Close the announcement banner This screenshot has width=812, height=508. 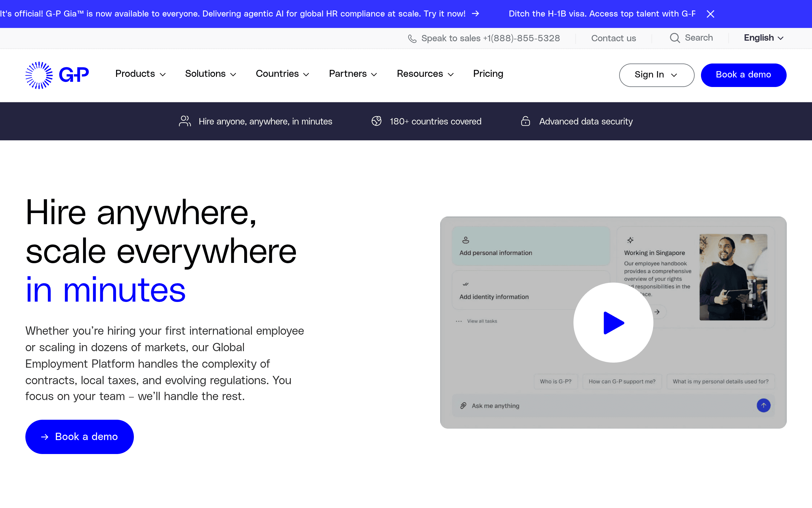coord(710,14)
